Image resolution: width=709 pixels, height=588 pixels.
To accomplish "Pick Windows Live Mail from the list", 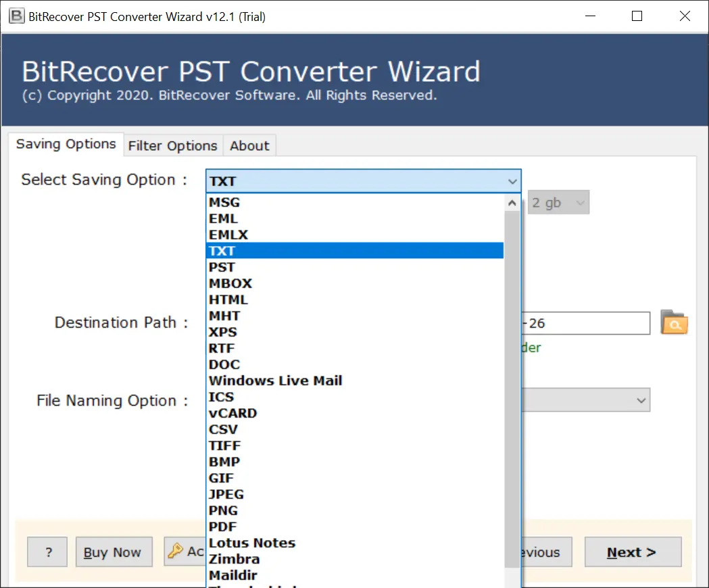I will pos(275,381).
